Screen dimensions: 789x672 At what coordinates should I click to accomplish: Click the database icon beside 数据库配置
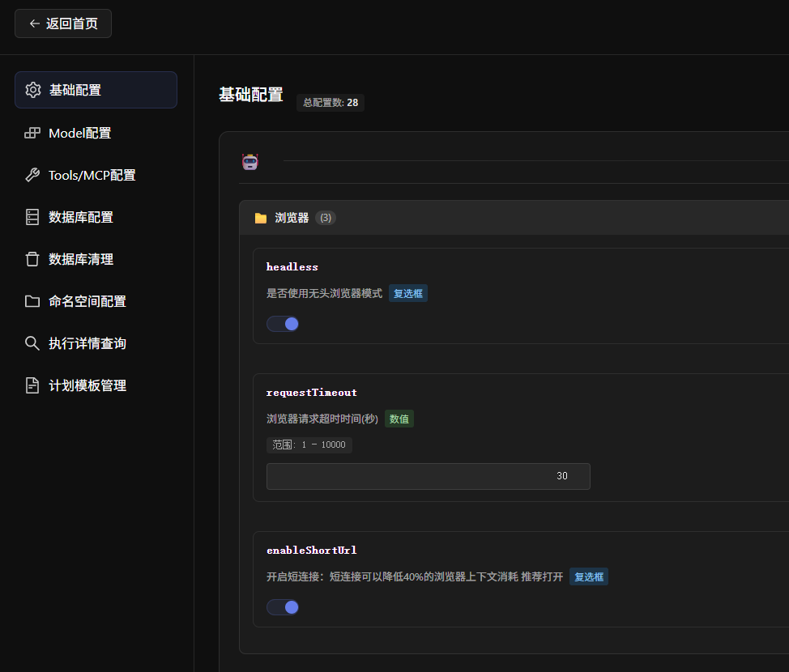[x=32, y=216]
